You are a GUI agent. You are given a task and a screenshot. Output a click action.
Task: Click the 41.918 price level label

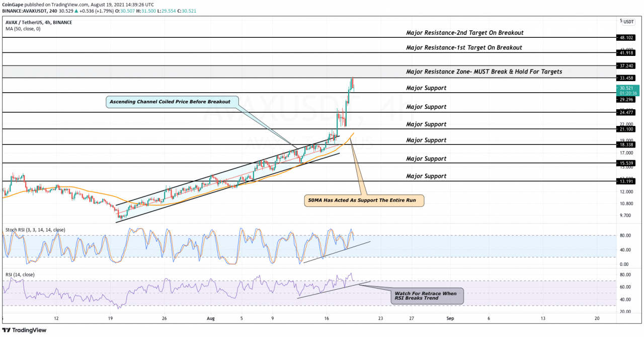[x=626, y=53]
